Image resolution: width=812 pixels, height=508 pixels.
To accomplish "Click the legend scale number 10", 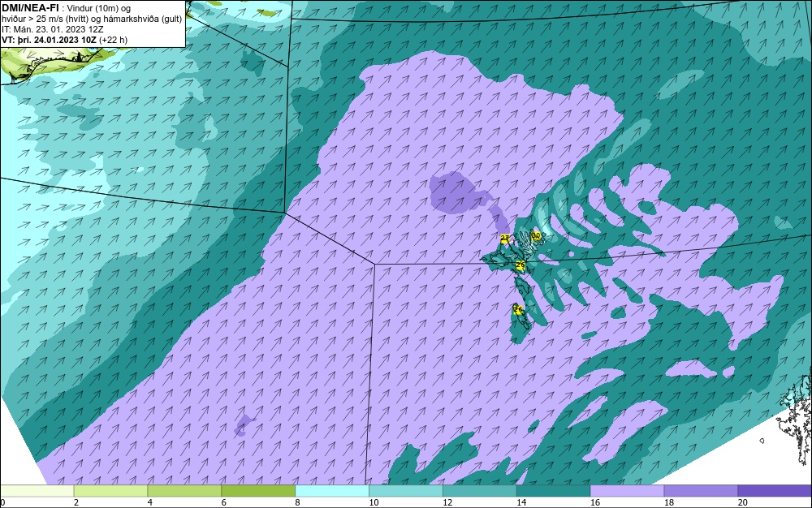I will click(x=374, y=502).
